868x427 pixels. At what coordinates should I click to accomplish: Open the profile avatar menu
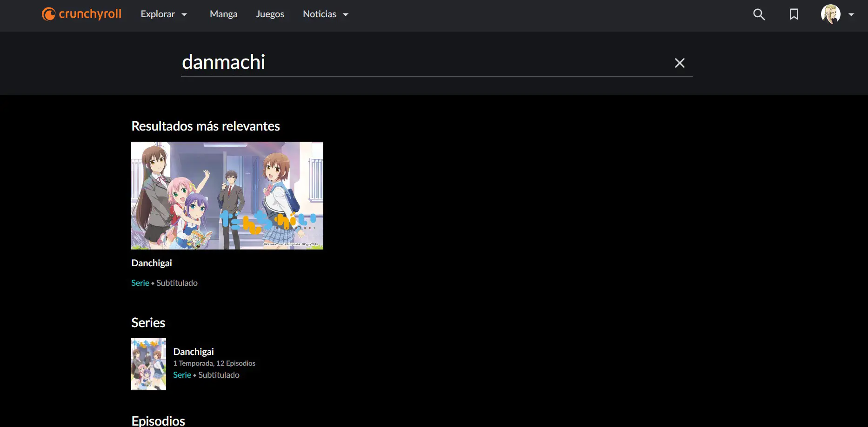point(831,14)
